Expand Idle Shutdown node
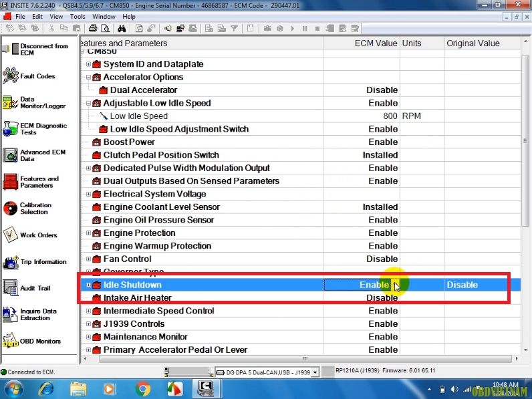 (88, 285)
